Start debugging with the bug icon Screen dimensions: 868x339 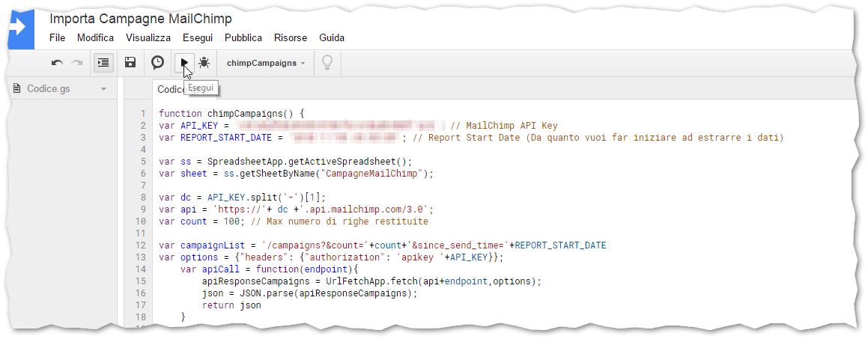tap(204, 63)
